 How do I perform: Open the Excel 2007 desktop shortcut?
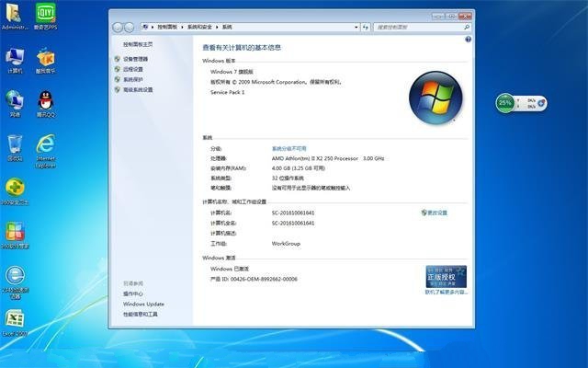[x=15, y=320]
